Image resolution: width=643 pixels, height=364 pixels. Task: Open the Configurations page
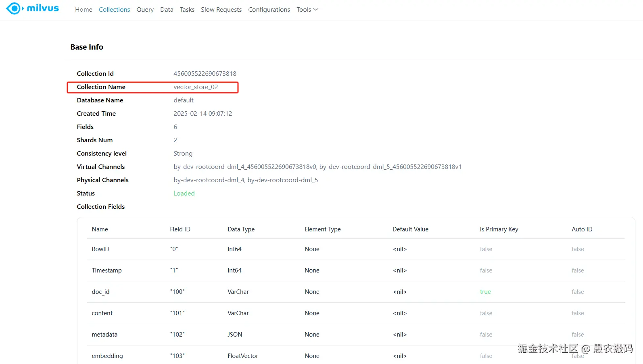pos(269,9)
